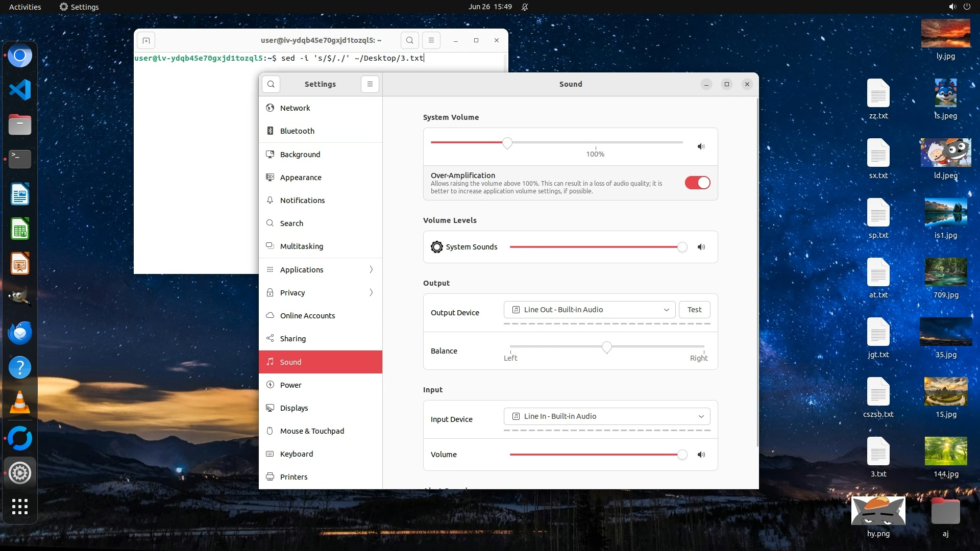Open terminal new tab icon
This screenshot has width=980, height=551.
146,40
